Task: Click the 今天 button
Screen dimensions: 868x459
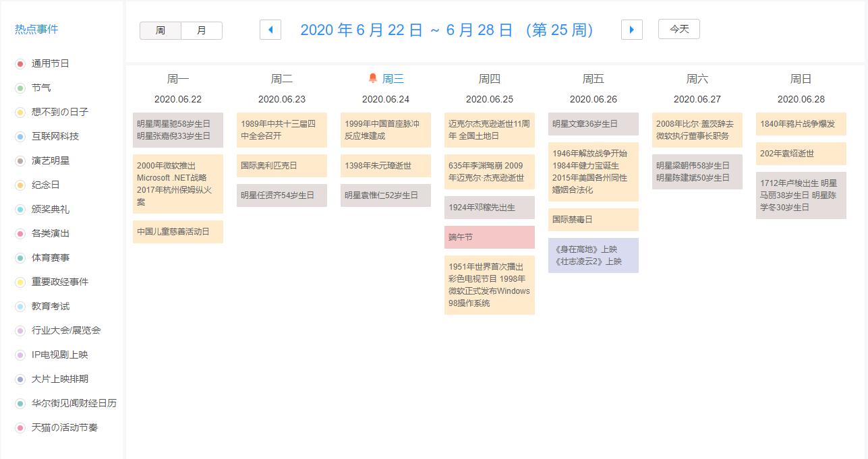Action: click(x=679, y=29)
